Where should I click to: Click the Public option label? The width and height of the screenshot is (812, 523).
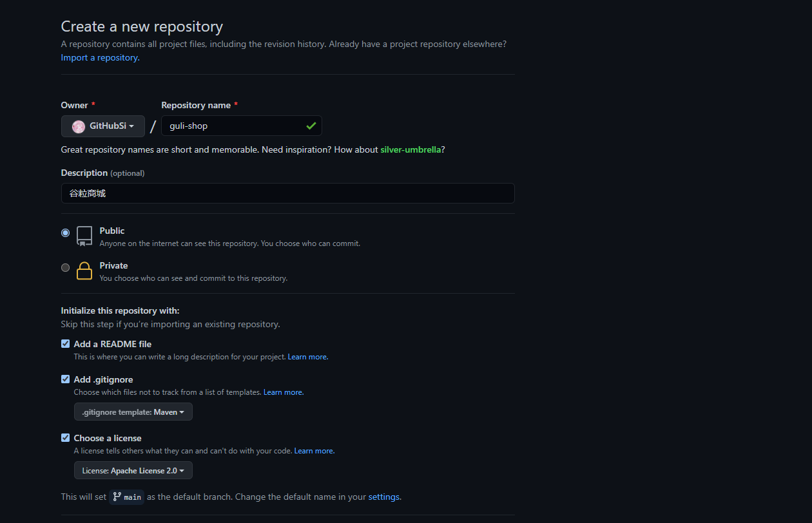[x=112, y=231]
